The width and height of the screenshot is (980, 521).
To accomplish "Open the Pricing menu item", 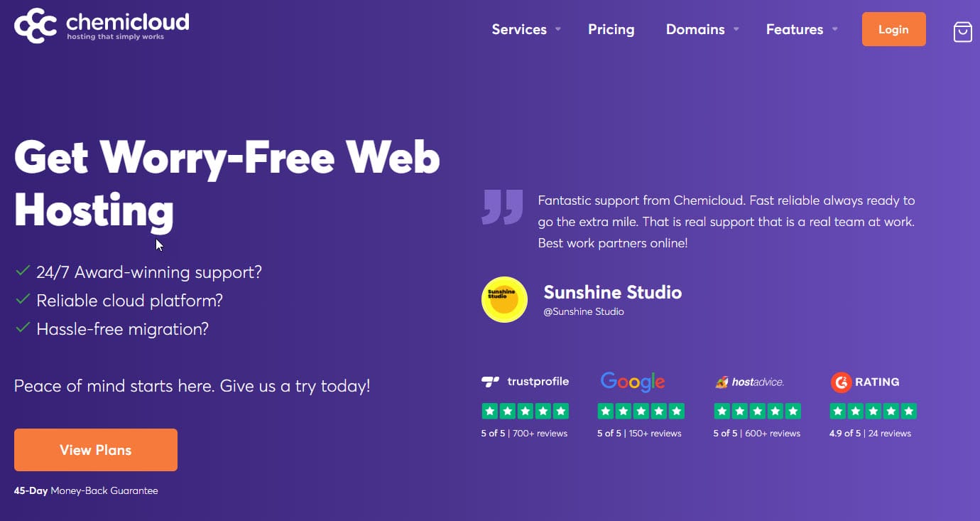I will click(x=611, y=29).
